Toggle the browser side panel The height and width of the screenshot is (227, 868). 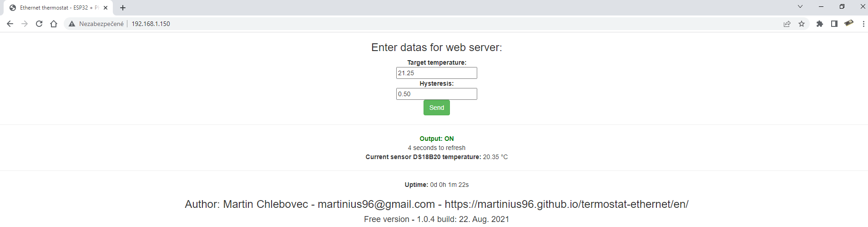click(x=834, y=24)
